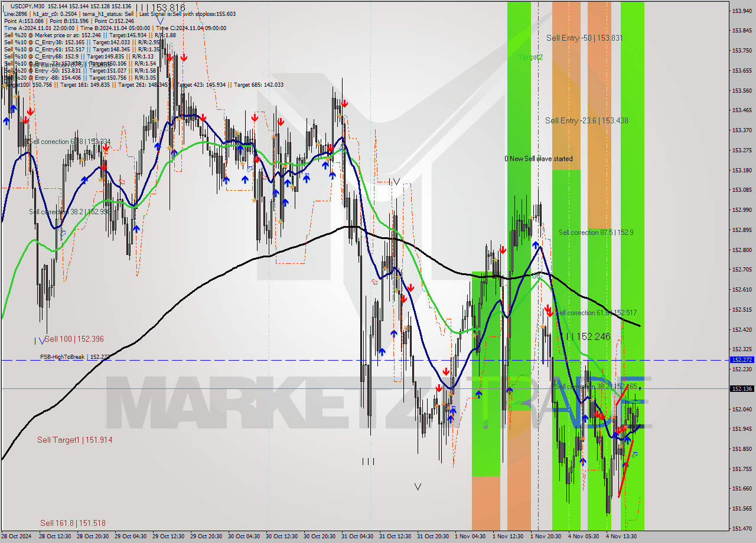Screen dimensions: 756x543
Task: Select the 'Entry -88: 154.406' sell line
Action: click(80, 77)
